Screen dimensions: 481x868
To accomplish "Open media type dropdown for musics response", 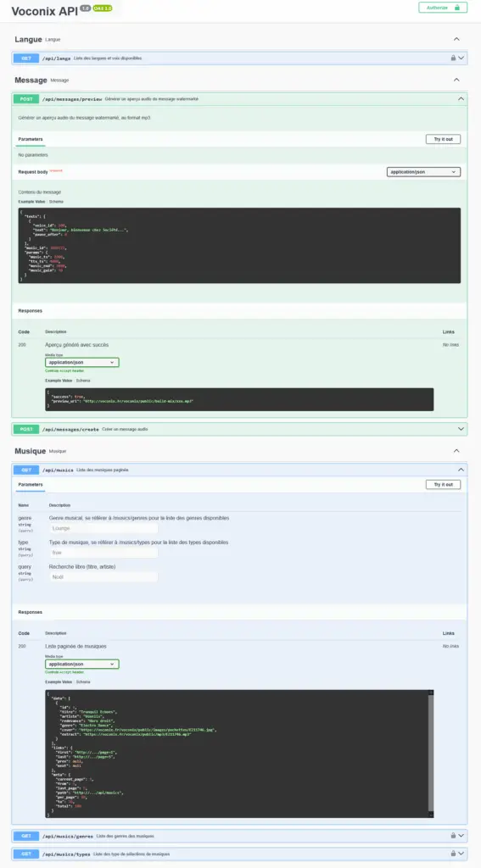I will (x=82, y=664).
